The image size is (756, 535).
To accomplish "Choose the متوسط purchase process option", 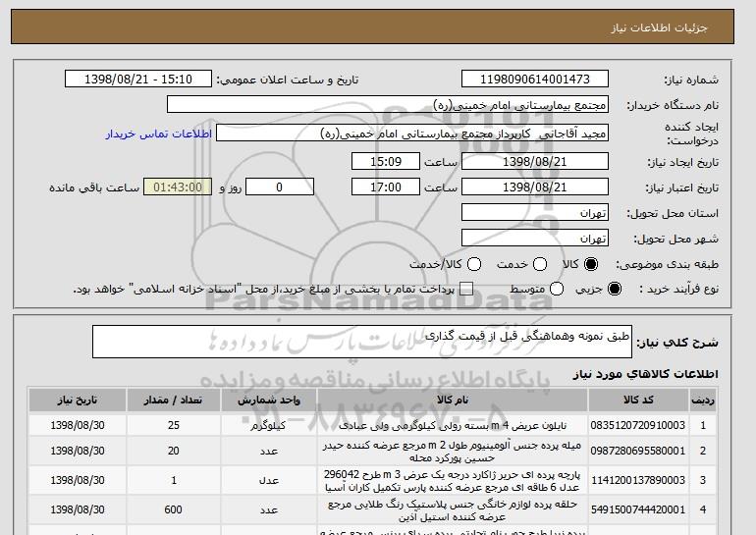I will [557, 289].
